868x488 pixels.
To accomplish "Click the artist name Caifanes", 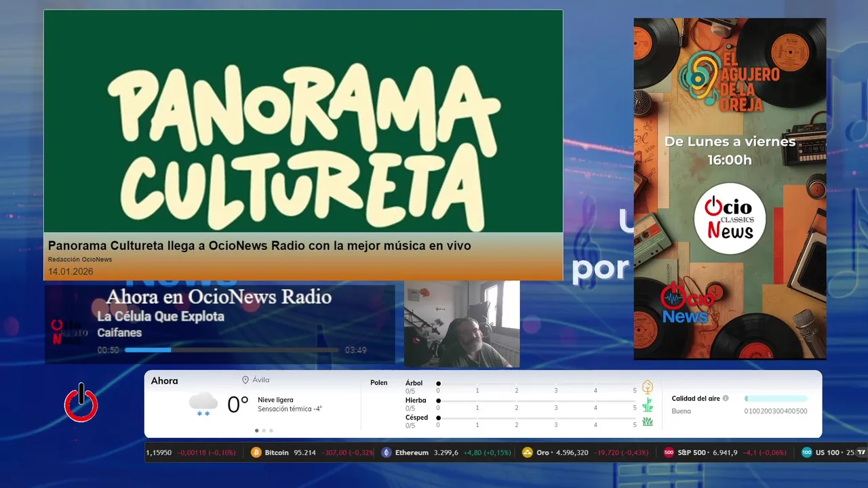I will pyautogui.click(x=119, y=333).
